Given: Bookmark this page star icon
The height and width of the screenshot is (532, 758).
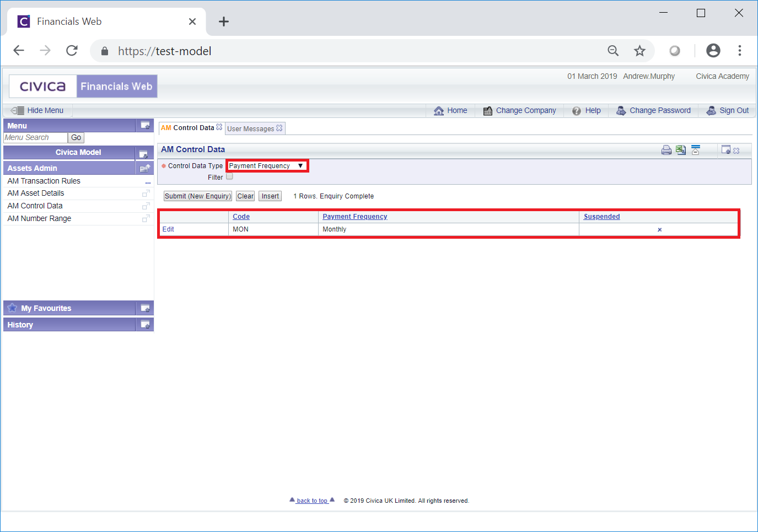Looking at the screenshot, I should point(639,51).
